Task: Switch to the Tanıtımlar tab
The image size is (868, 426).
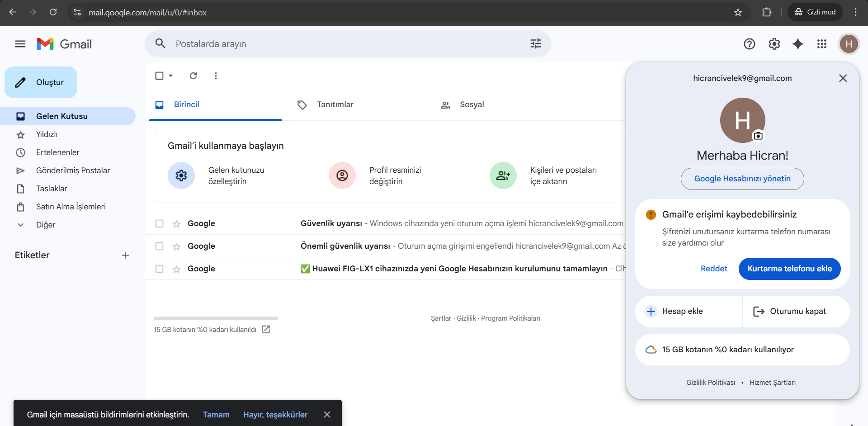Action: (x=325, y=104)
